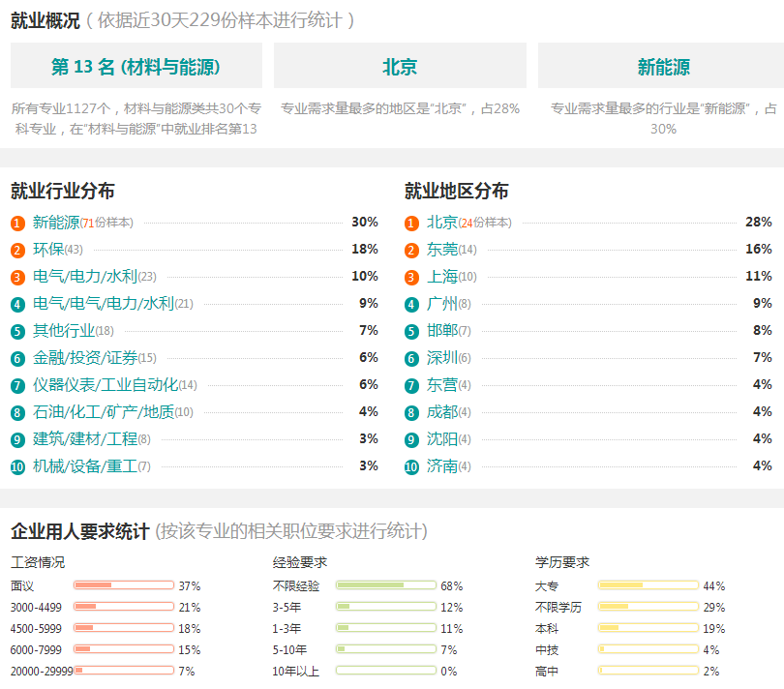Screen dimensions: 784x689
Task: Open the 深圳 region link
Action: click(442, 357)
